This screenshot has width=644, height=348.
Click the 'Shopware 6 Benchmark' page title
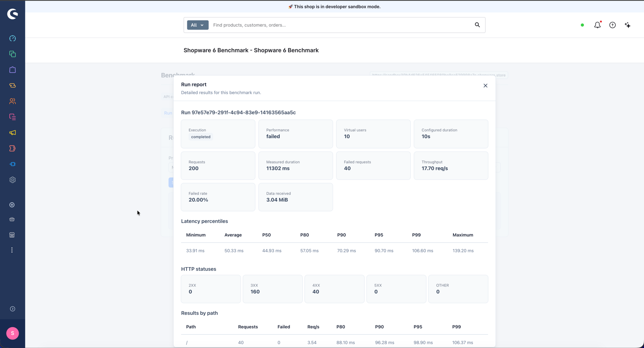click(251, 50)
